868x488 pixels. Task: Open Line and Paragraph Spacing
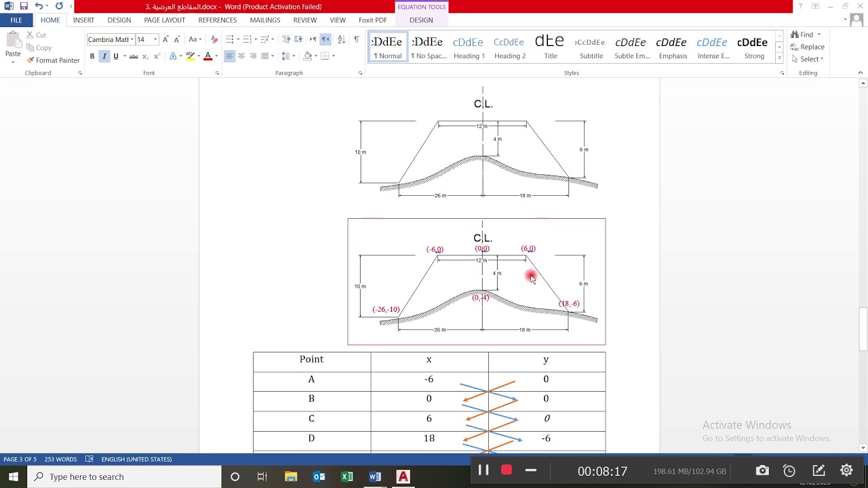coord(288,56)
